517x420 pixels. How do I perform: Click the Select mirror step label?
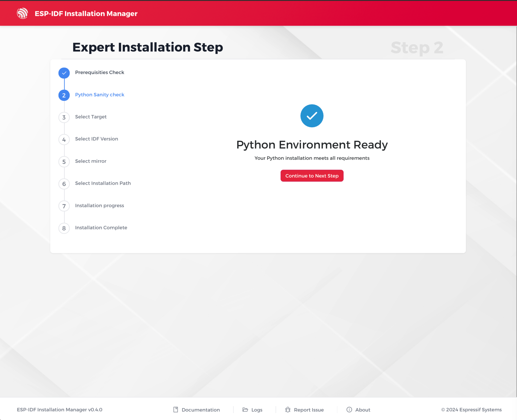[90, 161]
